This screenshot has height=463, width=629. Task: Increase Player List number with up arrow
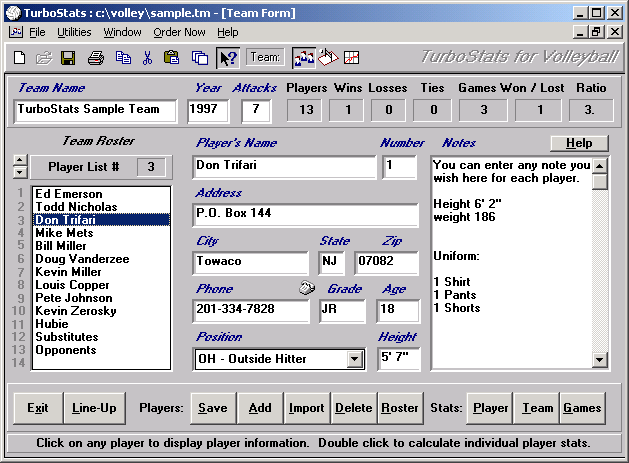click(20, 160)
